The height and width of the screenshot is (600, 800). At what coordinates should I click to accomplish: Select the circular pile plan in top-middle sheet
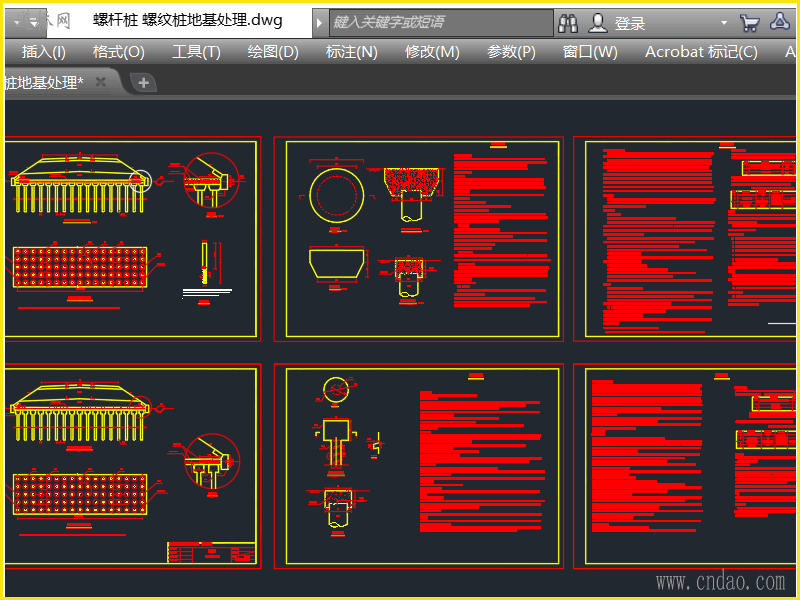click(x=337, y=195)
